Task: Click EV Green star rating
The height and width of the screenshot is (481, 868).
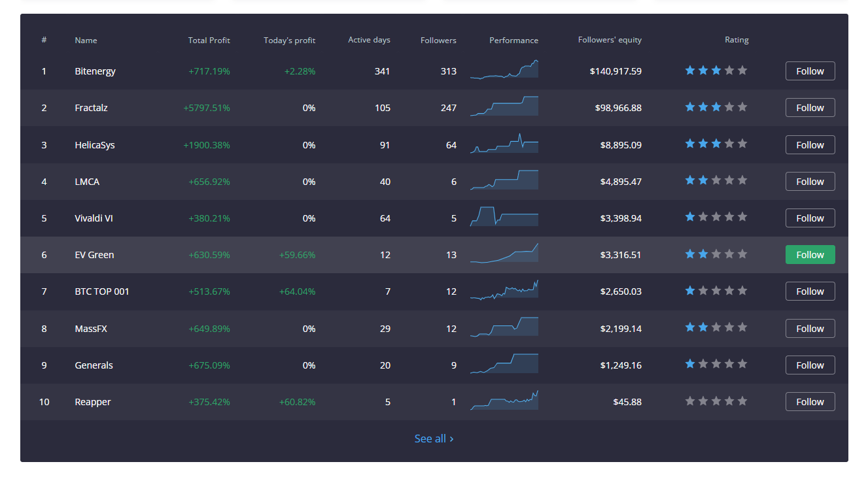Action: [x=716, y=254]
